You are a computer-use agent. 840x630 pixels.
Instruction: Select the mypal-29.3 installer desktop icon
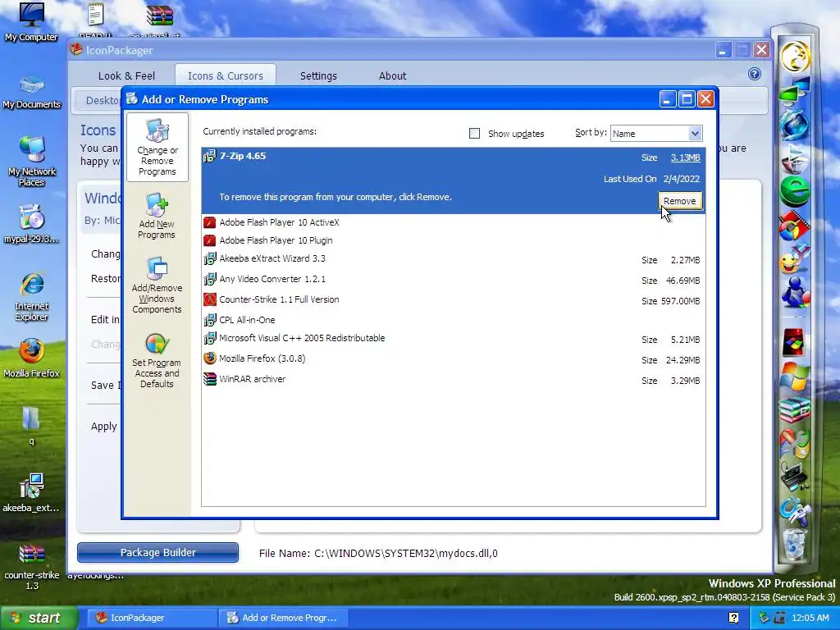point(32,224)
